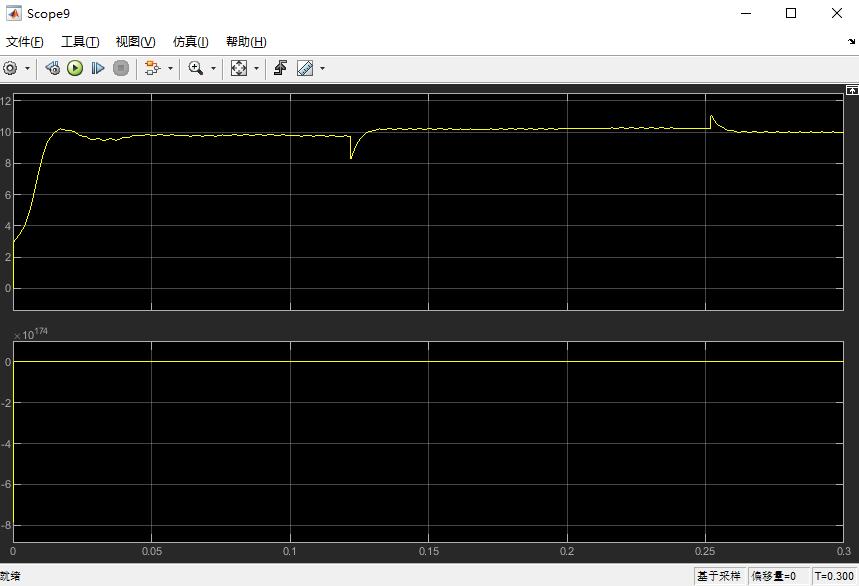Open the 仿真(I) menu
Screen dimensions: 859x586
pos(191,42)
